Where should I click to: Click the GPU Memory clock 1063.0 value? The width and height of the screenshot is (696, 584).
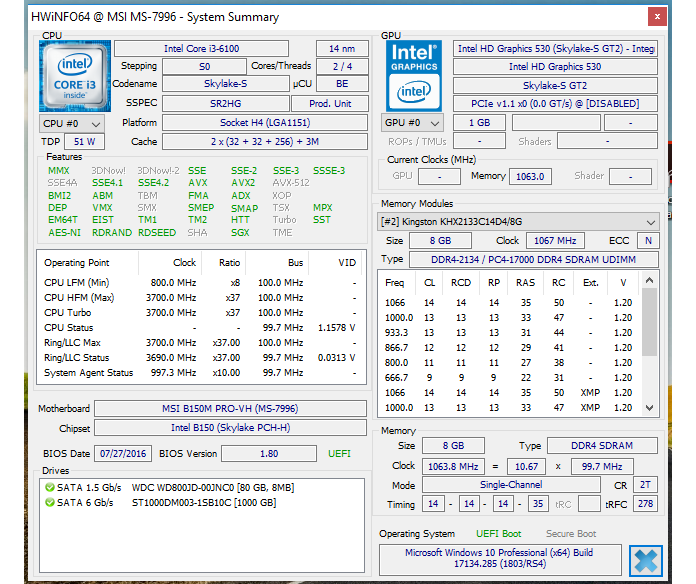coord(530,176)
